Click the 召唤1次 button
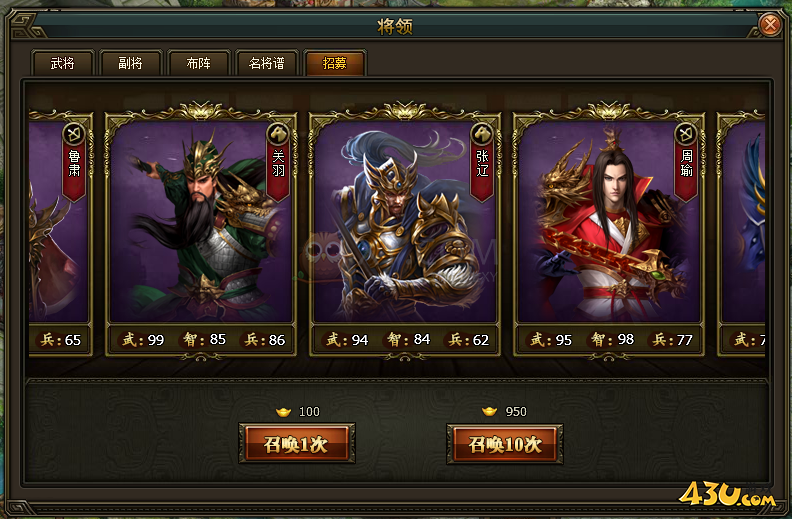 click(x=297, y=444)
